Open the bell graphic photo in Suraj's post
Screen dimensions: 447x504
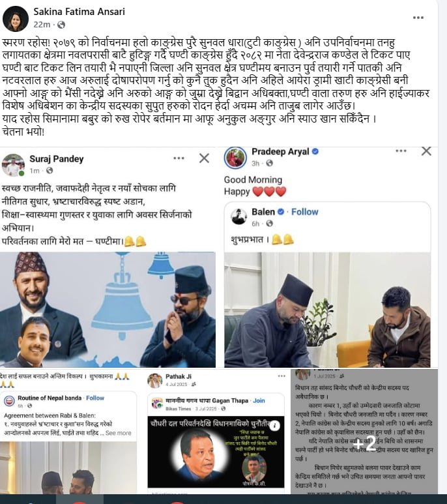coord(108,310)
